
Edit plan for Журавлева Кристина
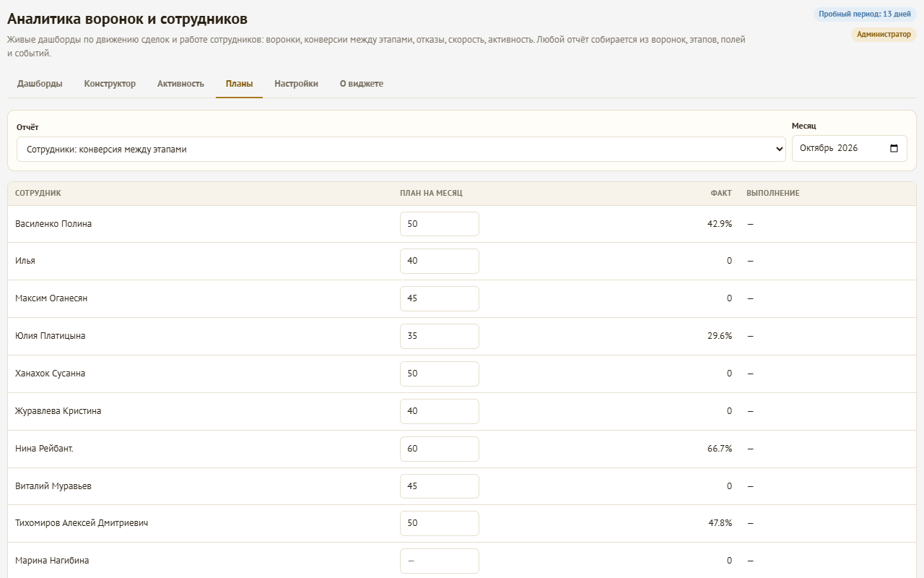pyautogui.click(x=440, y=411)
